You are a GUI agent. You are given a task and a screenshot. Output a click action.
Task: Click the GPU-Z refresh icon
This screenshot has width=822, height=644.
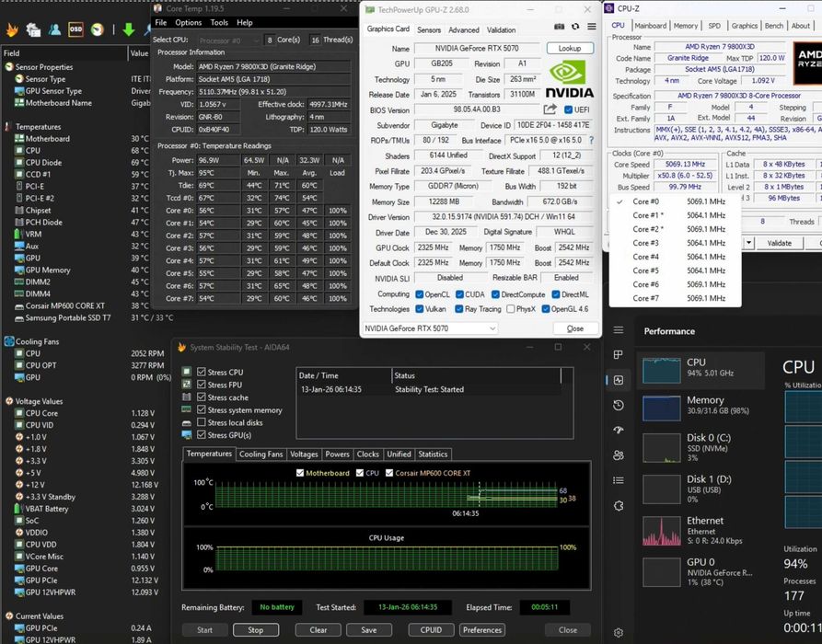click(575, 26)
